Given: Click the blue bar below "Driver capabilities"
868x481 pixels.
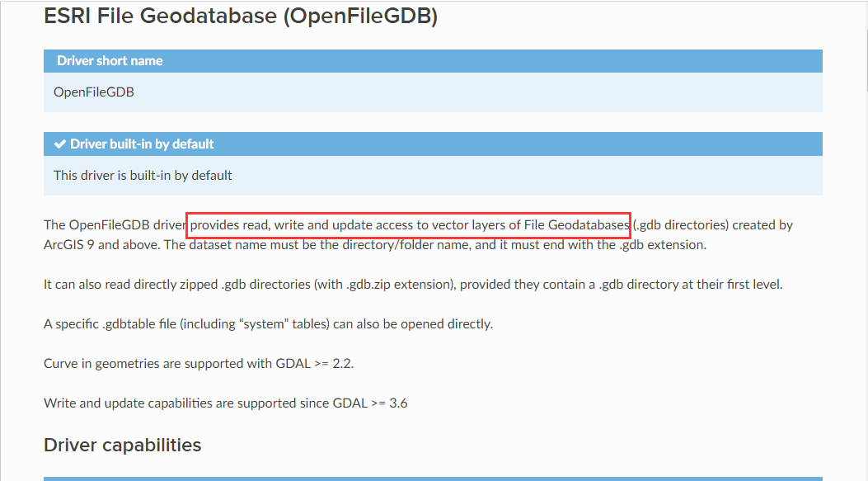Looking at the screenshot, I should (433, 479).
